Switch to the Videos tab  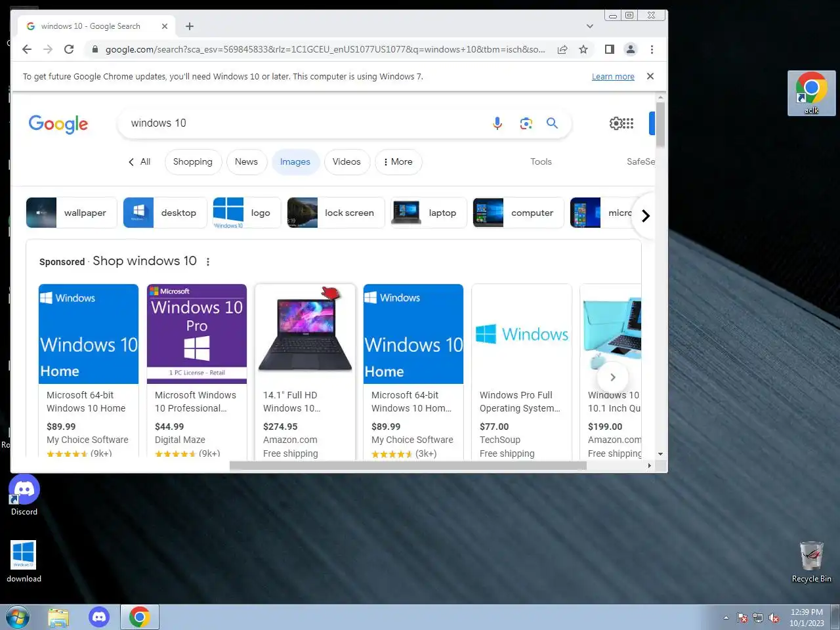(x=346, y=162)
